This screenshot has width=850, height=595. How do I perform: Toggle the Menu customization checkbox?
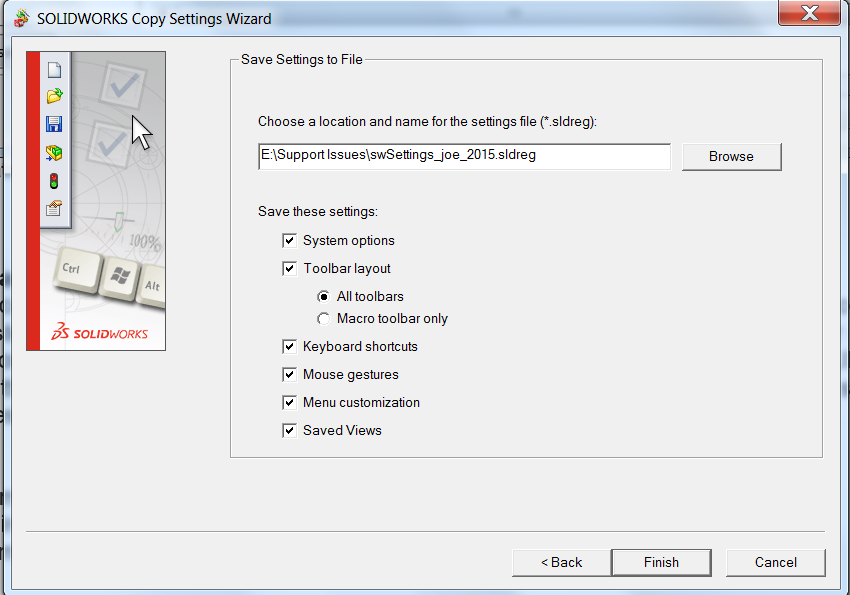coord(289,402)
